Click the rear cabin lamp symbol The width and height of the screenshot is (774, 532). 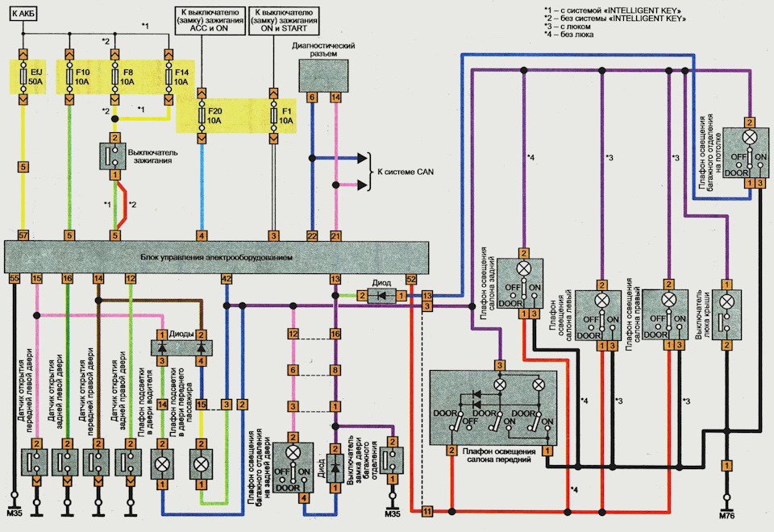tap(520, 284)
